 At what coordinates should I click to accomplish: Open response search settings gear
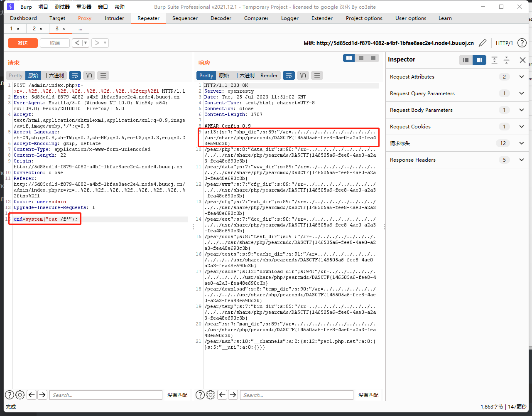[211, 395]
